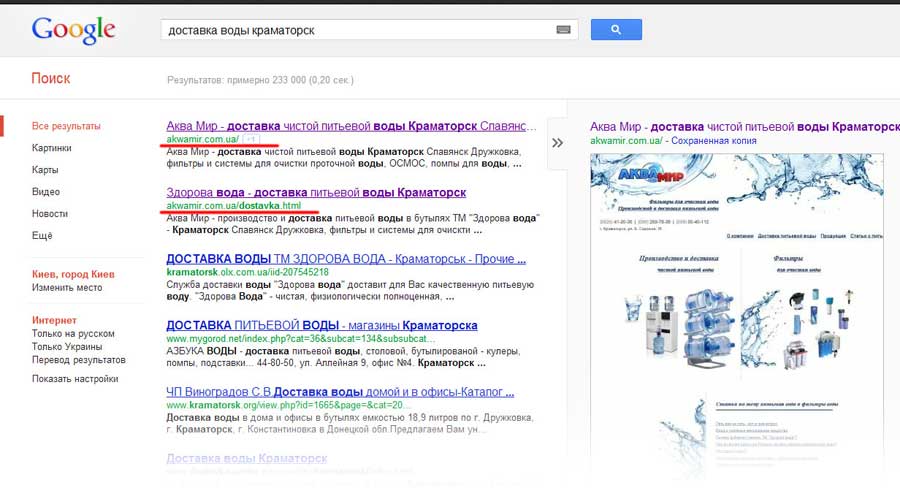Click the www.mygorod.net URL under fourth result
The height and width of the screenshot is (488, 900).
click(x=301, y=339)
